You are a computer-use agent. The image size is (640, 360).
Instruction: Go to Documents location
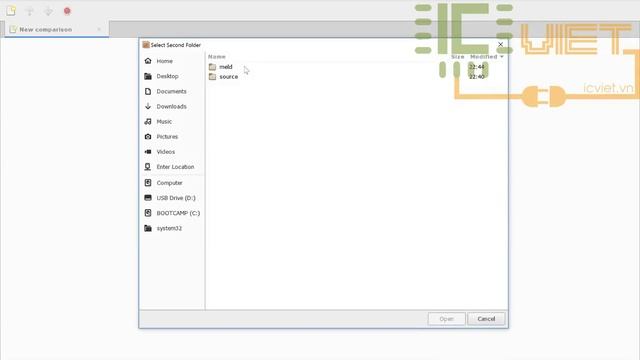click(172, 91)
